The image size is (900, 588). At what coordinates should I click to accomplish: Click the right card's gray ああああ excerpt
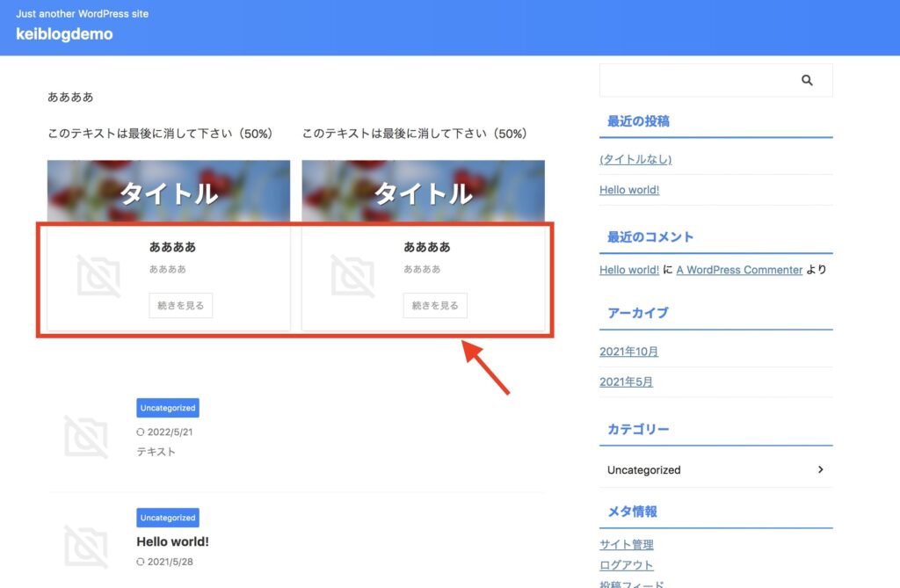pos(422,269)
